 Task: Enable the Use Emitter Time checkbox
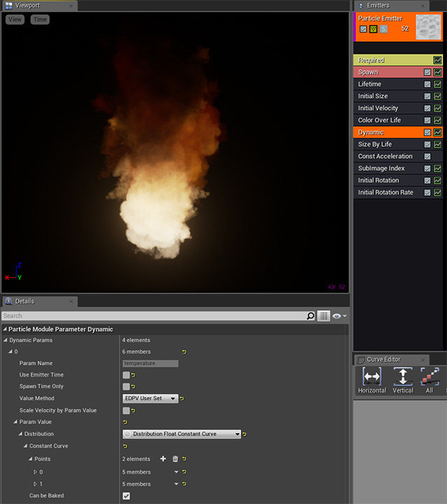126,375
